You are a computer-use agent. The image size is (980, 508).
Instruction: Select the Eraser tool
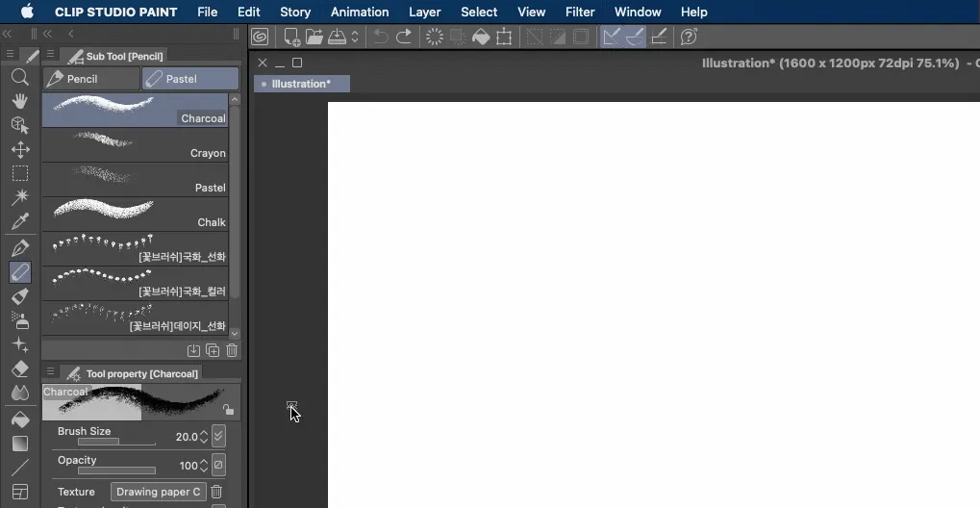point(20,369)
